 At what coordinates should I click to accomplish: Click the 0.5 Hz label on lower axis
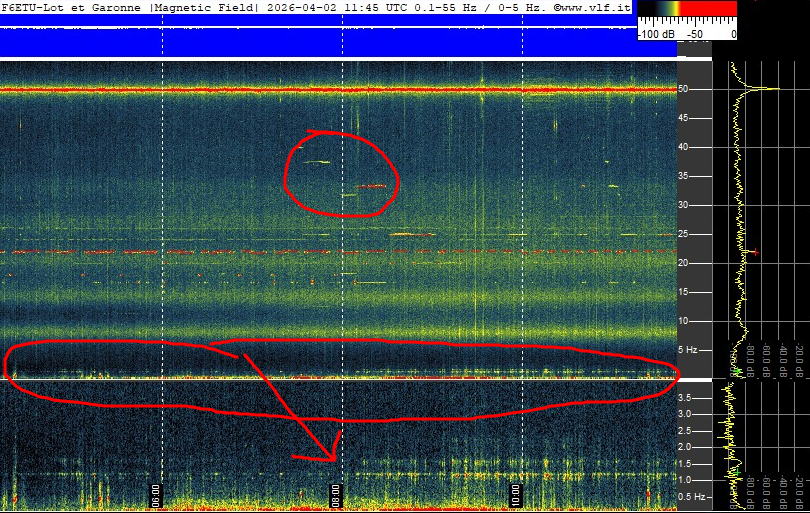(689, 496)
